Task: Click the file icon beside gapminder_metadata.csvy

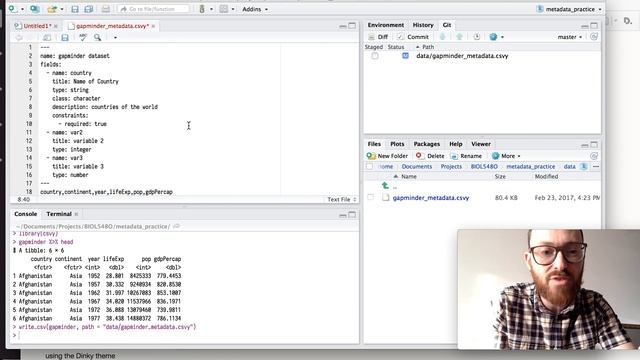Action: 386,198
